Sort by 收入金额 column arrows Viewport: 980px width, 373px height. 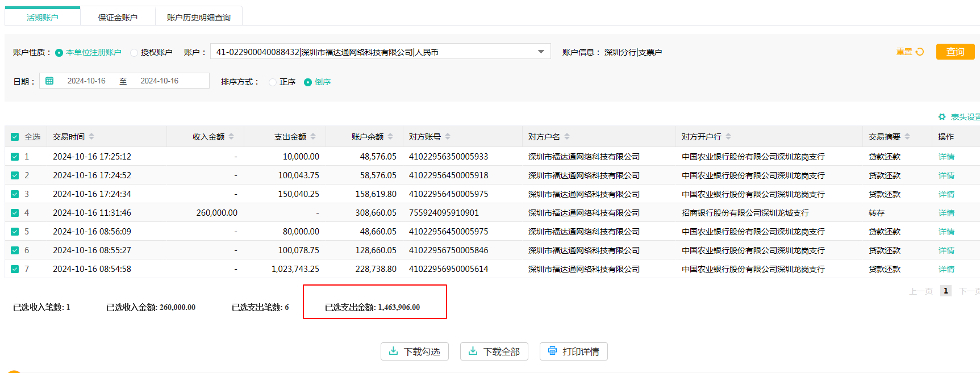click(231, 136)
